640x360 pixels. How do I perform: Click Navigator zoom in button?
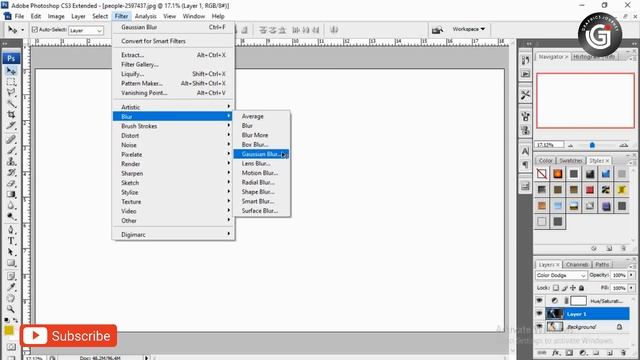pyautogui.click(x=624, y=145)
